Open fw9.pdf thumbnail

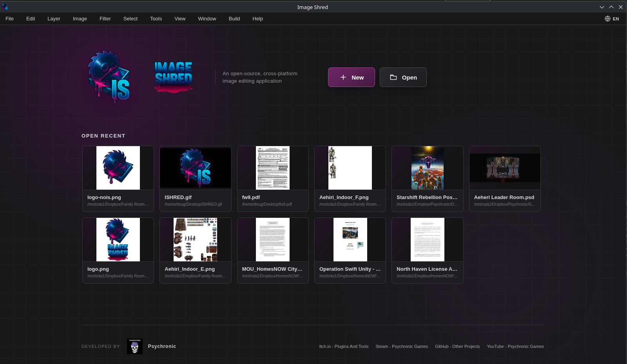point(273,168)
